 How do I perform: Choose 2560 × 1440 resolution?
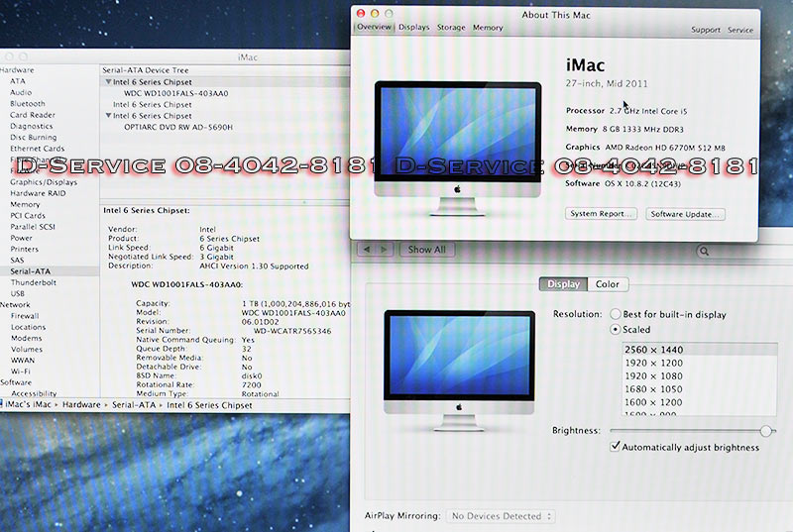700,350
